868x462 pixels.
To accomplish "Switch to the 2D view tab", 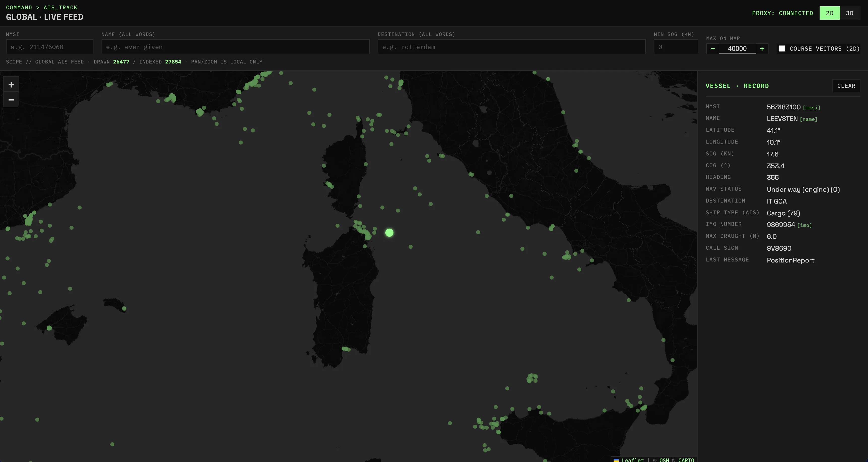I will click(x=829, y=13).
